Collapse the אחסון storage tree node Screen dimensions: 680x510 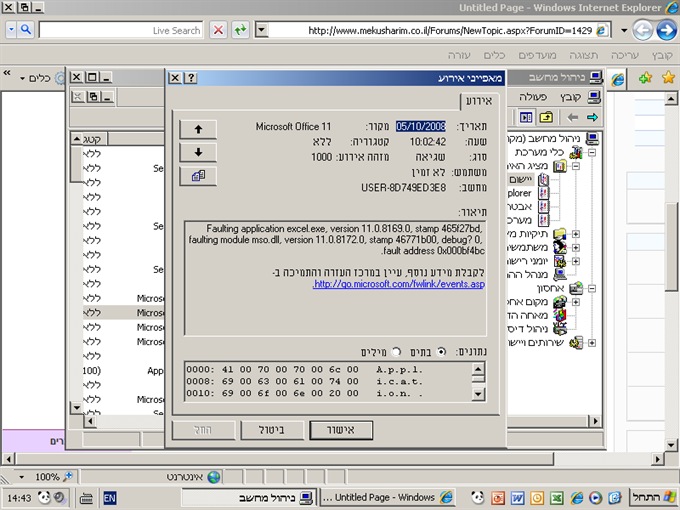(x=591, y=289)
